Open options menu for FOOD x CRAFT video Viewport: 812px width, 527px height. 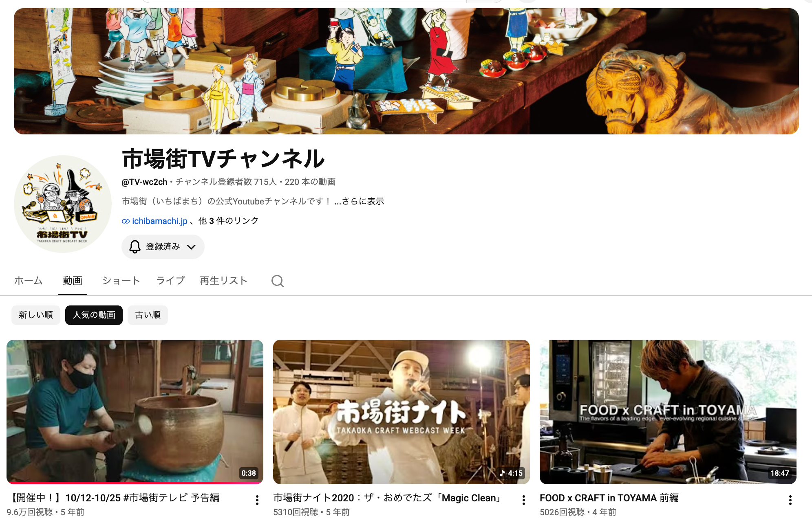point(790,500)
